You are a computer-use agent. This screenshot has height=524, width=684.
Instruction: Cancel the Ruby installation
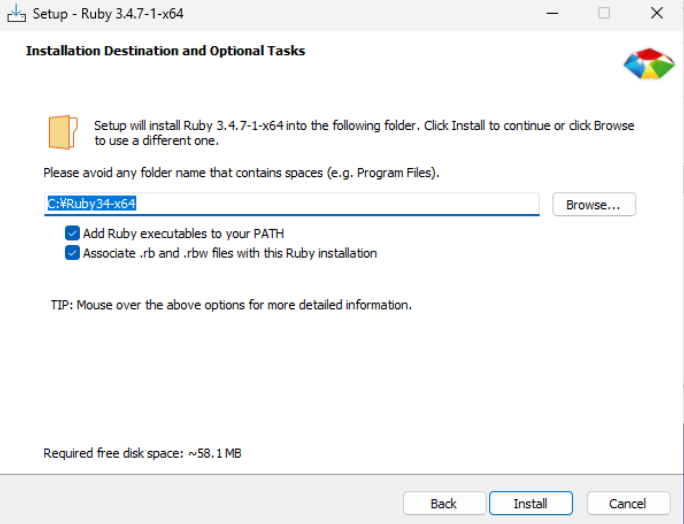628,503
